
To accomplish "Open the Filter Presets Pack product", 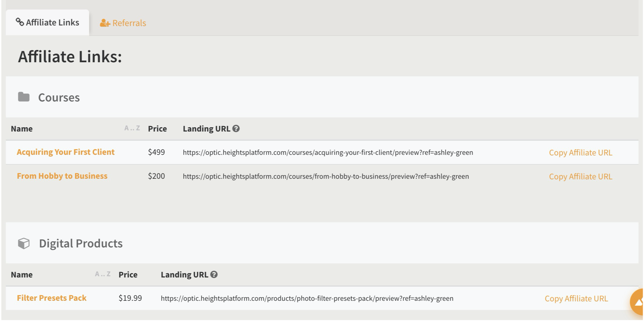I will tap(52, 298).
